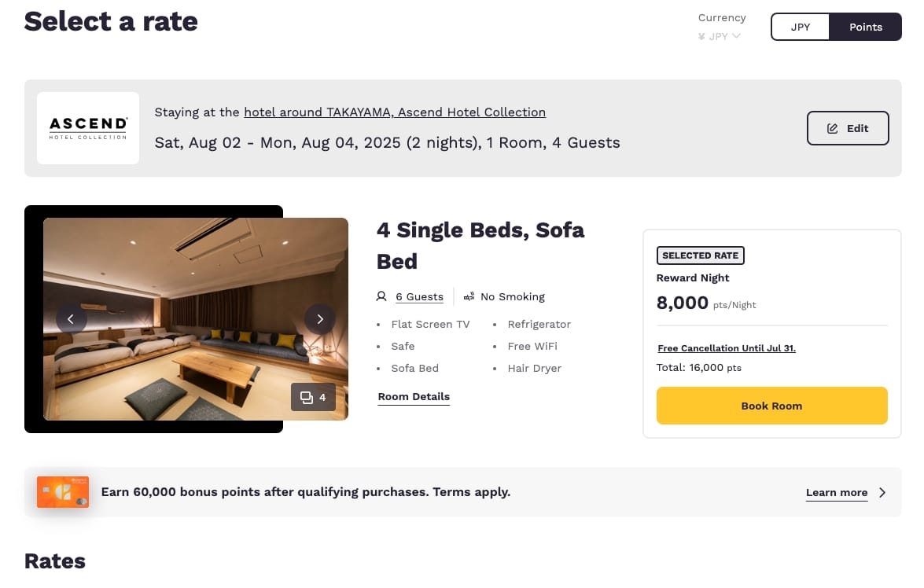Click the orange credit card icon
This screenshot has height=588, width=924.
tap(63, 492)
